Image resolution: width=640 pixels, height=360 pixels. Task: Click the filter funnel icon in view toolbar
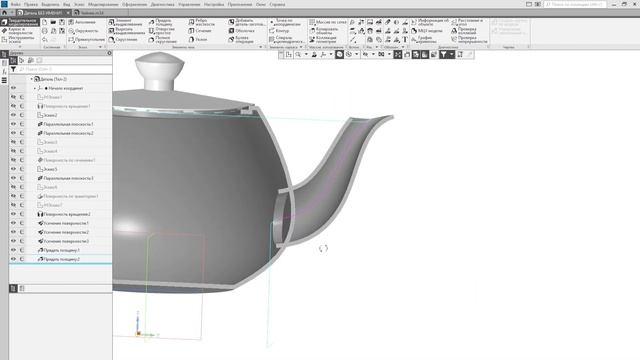coord(443,54)
